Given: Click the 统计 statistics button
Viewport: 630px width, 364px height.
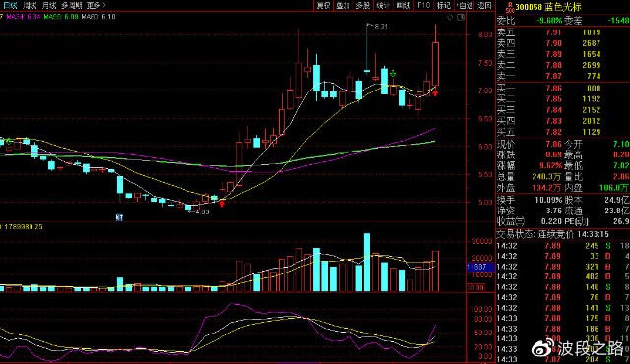Looking at the screenshot, I should tap(383, 5).
